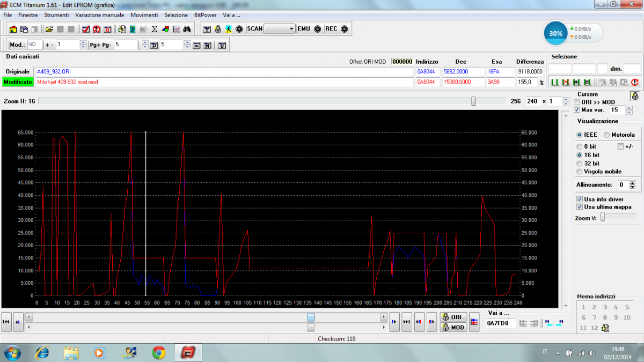
Task: Open the Strumenti menu
Action: click(x=56, y=15)
